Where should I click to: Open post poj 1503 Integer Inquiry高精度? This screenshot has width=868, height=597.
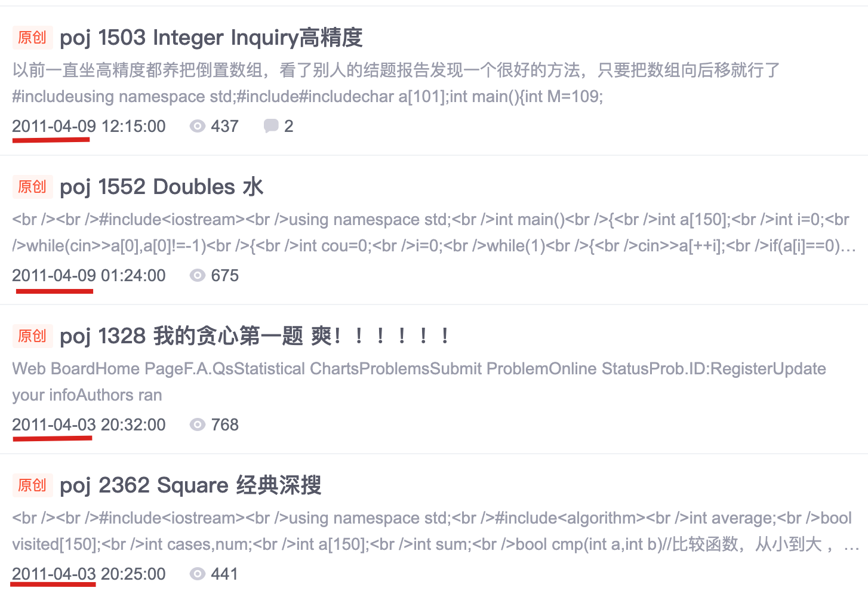pyautogui.click(x=211, y=38)
